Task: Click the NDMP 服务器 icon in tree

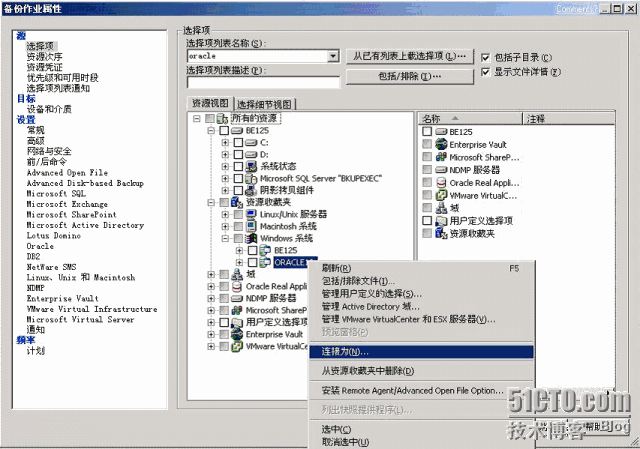Action: [237, 298]
